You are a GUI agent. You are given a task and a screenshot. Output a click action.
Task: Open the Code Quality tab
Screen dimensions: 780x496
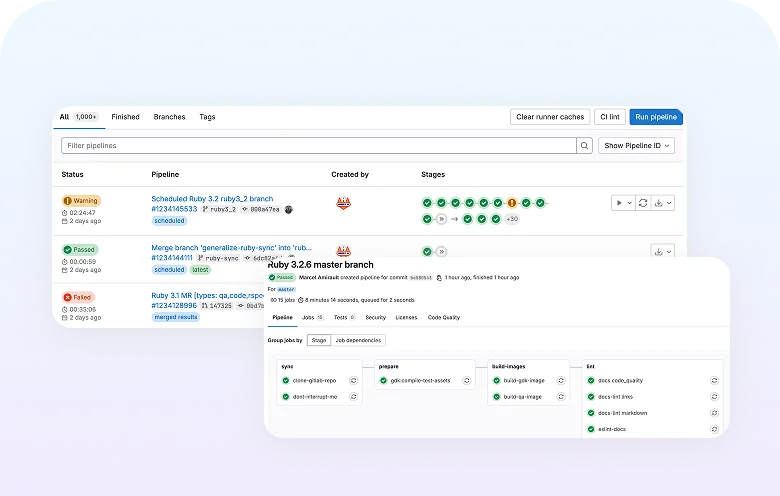tap(444, 317)
